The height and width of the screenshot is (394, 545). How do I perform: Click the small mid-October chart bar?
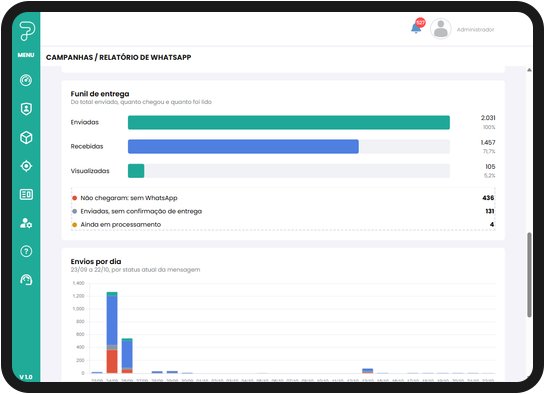[367, 371]
